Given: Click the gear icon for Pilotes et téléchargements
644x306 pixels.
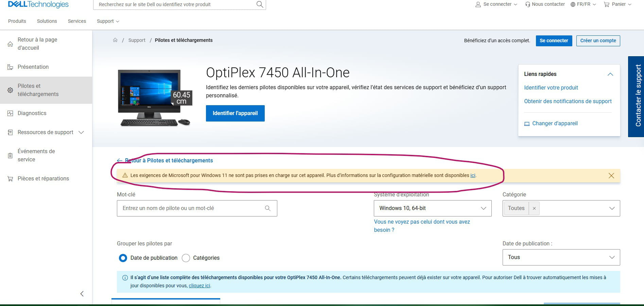Looking at the screenshot, I should point(10,90).
